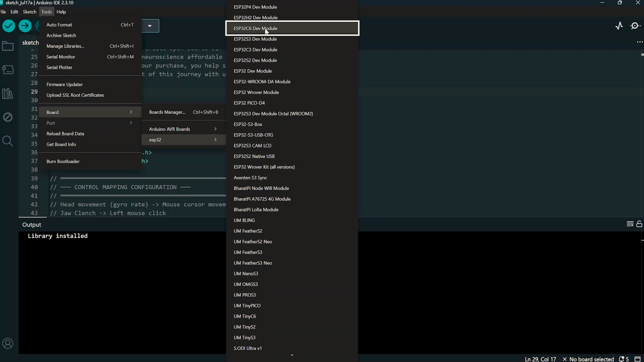This screenshot has width=644, height=362.
Task: Open the Library Manager sidebar icon
Action: 8,94
